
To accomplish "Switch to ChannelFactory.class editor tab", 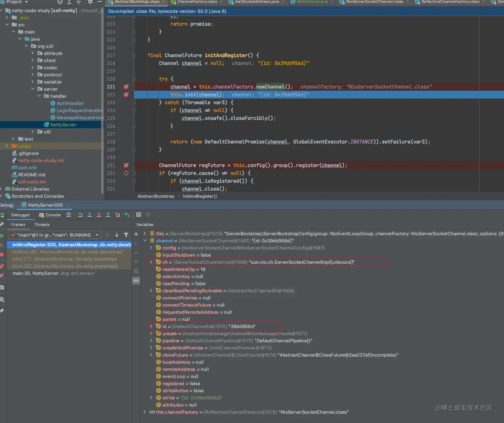I will [x=197, y=2].
